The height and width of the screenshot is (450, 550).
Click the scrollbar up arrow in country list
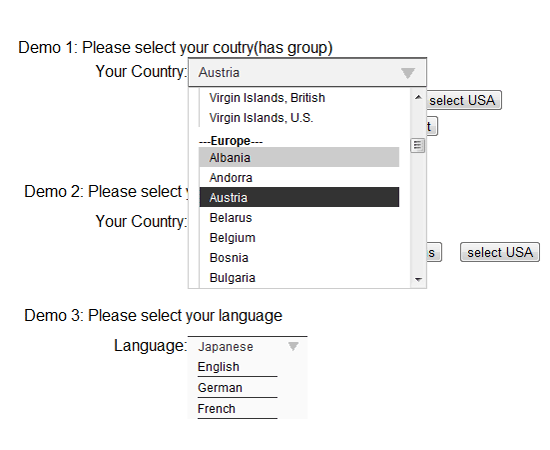tap(418, 98)
